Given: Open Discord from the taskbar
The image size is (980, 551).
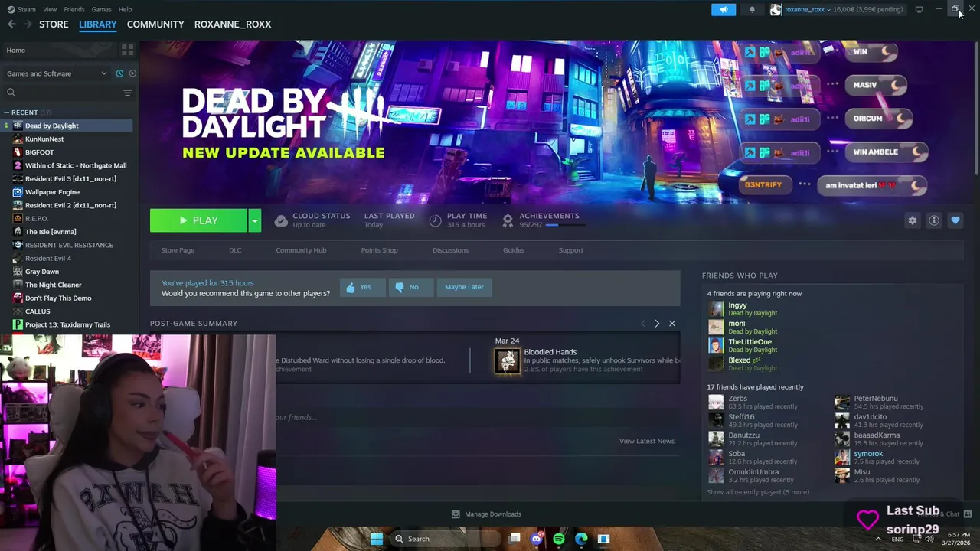Looking at the screenshot, I should [x=537, y=539].
